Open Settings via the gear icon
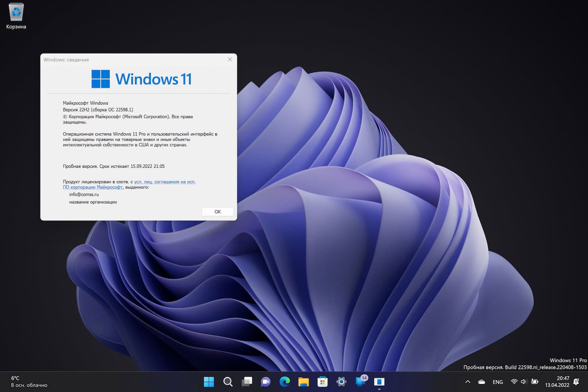The height and width of the screenshot is (392, 588). pos(341,381)
